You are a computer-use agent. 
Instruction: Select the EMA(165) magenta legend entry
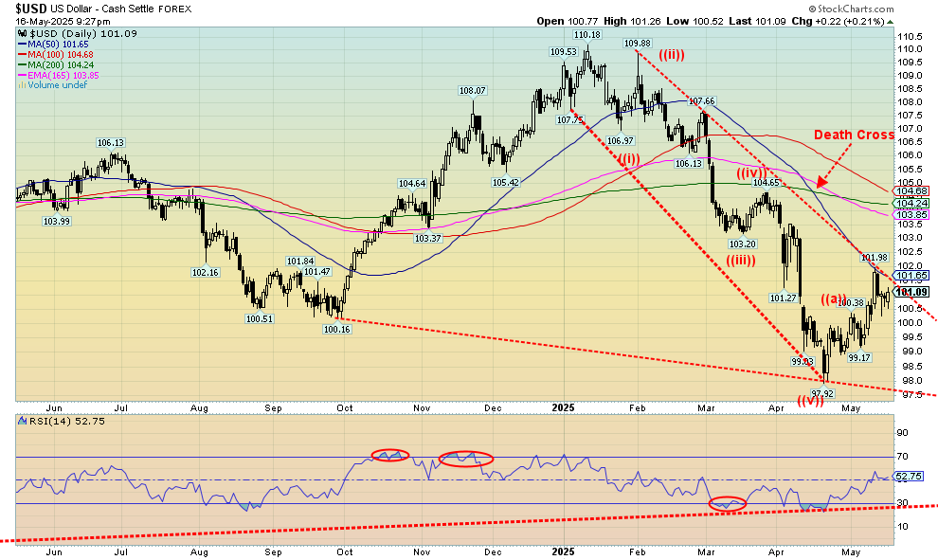pos(51,76)
